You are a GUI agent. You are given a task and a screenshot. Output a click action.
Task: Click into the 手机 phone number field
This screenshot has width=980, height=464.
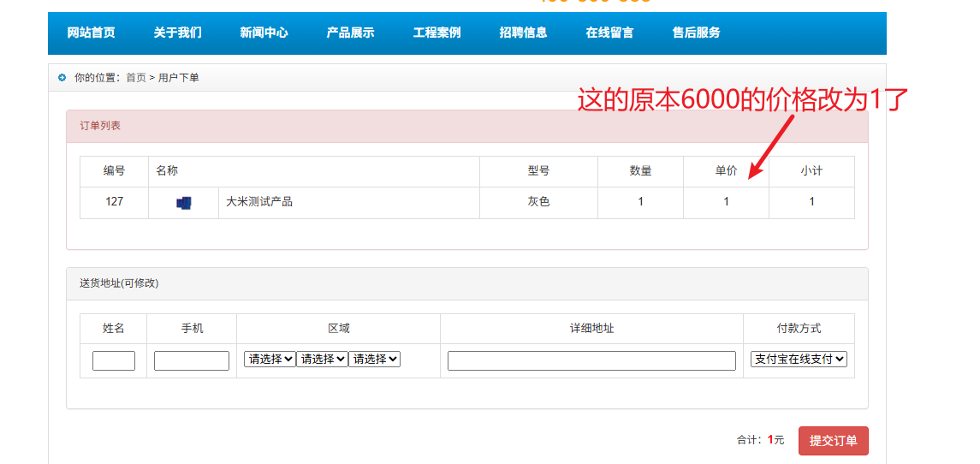coord(192,360)
